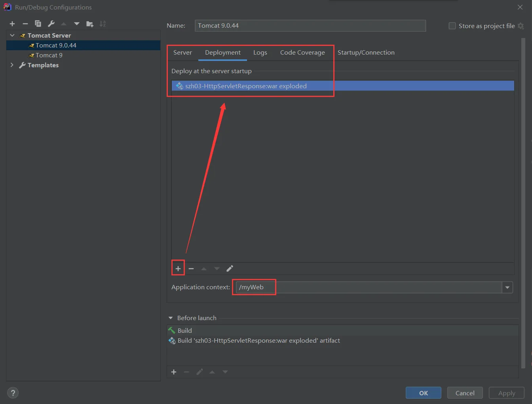532x404 pixels.
Task: Click the vertical scrollbar on the right
Action: (523, 203)
